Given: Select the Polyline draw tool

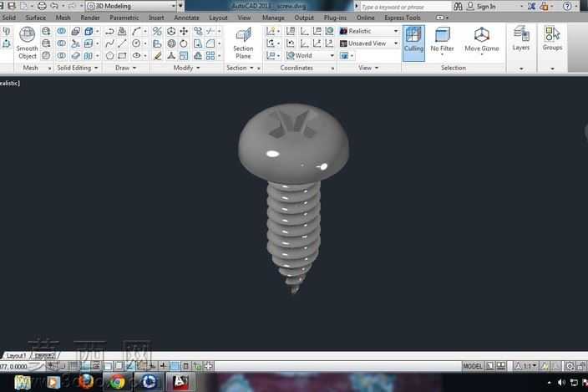Looking at the screenshot, I should (109, 31).
